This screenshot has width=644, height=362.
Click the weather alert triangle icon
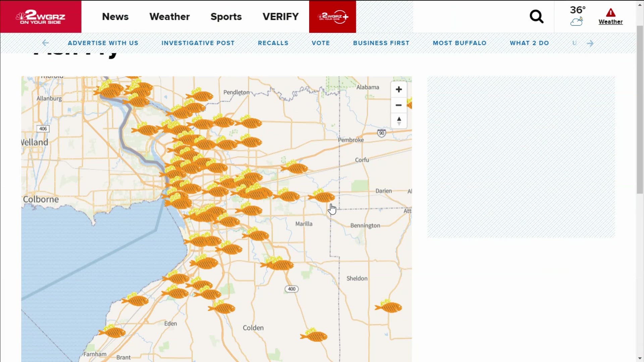[611, 12]
